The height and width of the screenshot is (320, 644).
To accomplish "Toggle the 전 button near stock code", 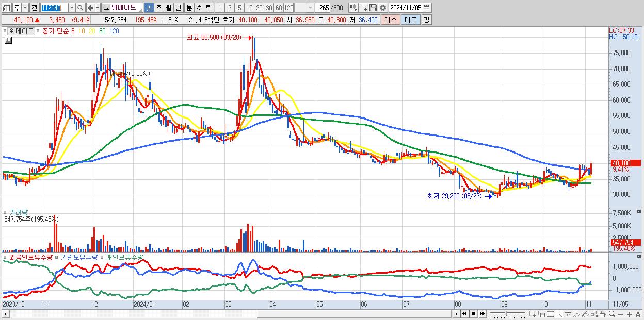I will coord(34,8).
